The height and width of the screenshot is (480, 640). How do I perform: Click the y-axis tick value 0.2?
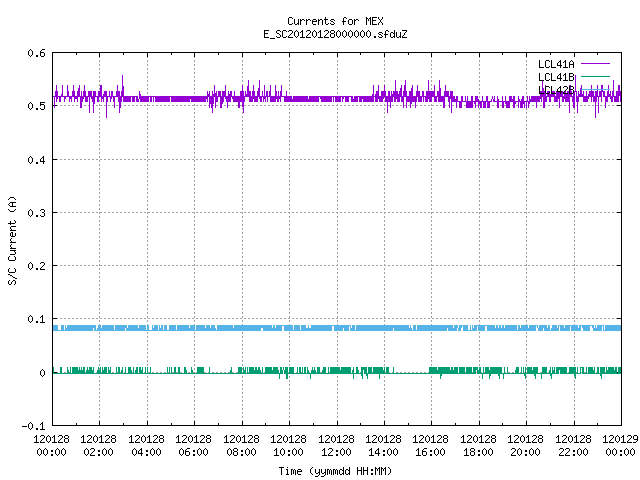tap(36, 266)
